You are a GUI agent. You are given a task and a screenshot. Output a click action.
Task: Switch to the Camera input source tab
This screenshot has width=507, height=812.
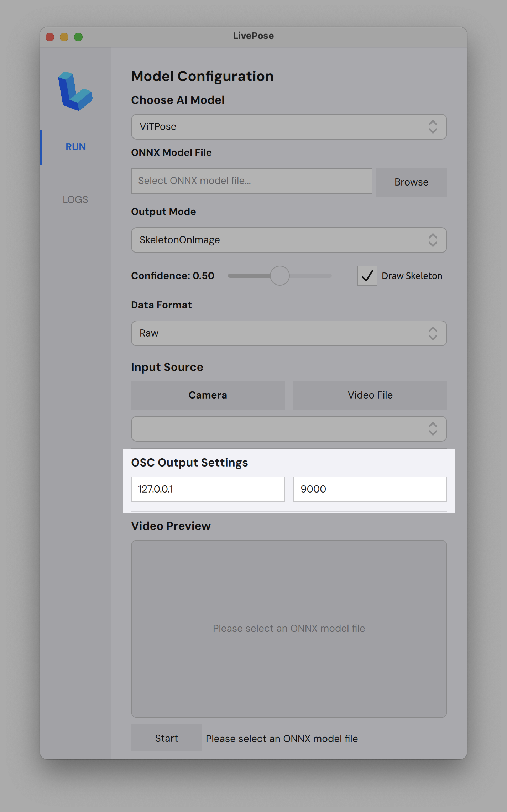[x=208, y=395]
